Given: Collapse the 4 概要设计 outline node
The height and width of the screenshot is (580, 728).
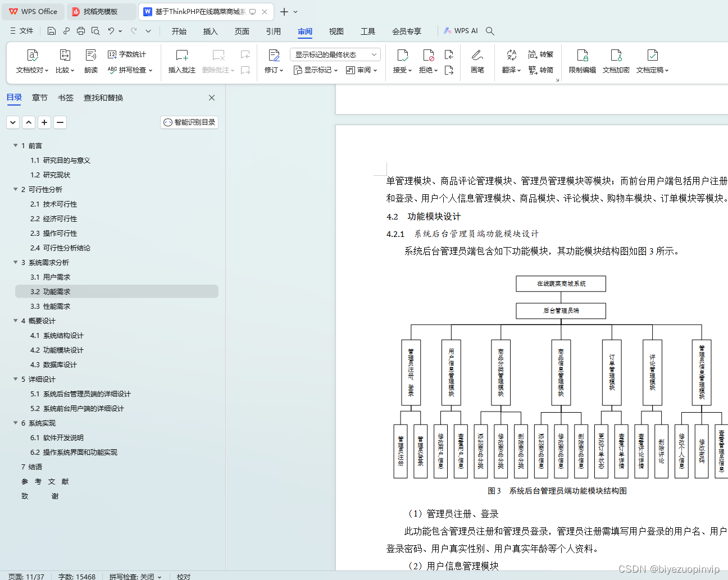Looking at the screenshot, I should [15, 321].
